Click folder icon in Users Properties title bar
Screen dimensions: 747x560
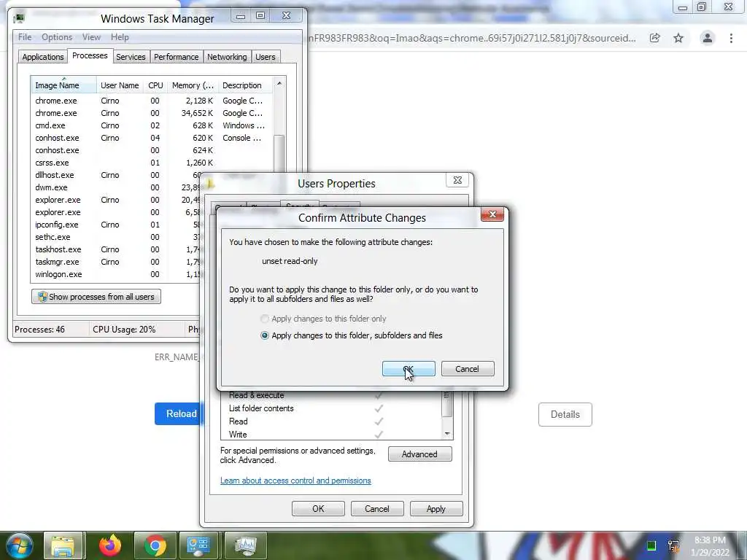[x=210, y=183]
